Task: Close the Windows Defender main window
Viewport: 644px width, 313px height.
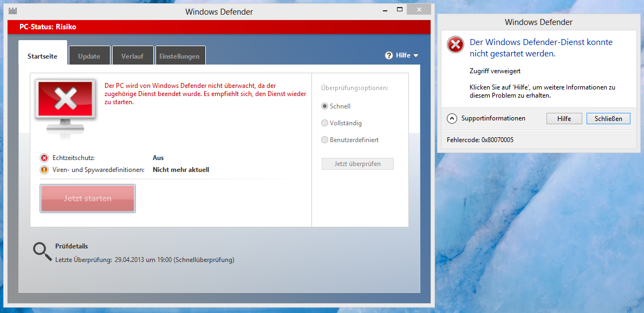Action: click(x=419, y=9)
